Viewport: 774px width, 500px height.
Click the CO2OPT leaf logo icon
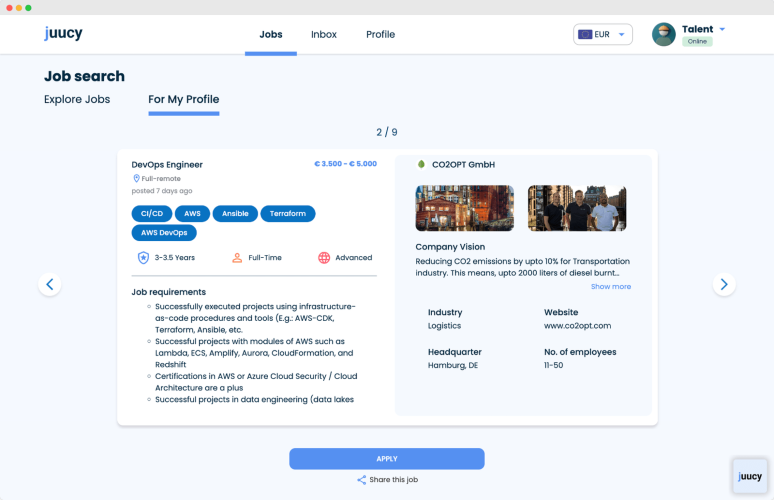point(421,164)
